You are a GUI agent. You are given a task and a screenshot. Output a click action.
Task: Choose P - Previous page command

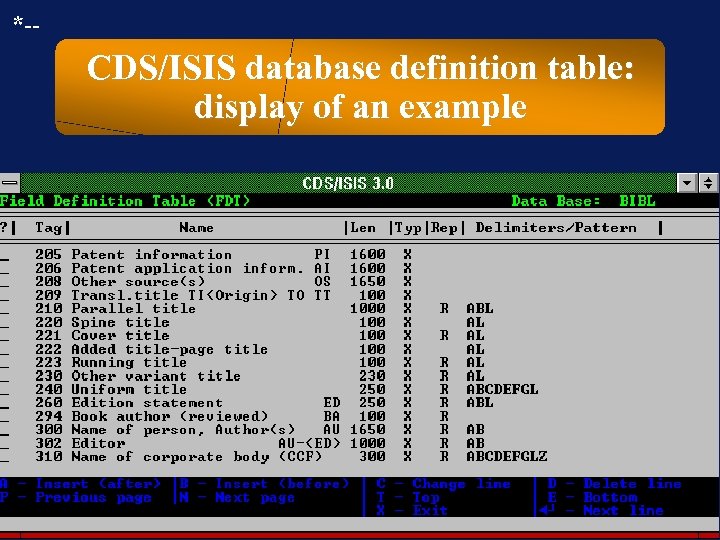76,497
